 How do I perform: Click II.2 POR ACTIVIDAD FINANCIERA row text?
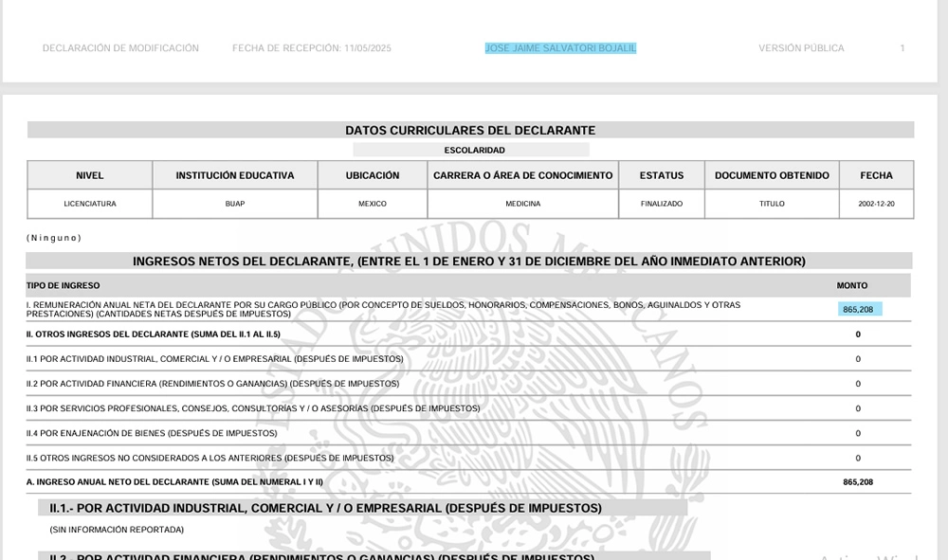[x=212, y=384]
